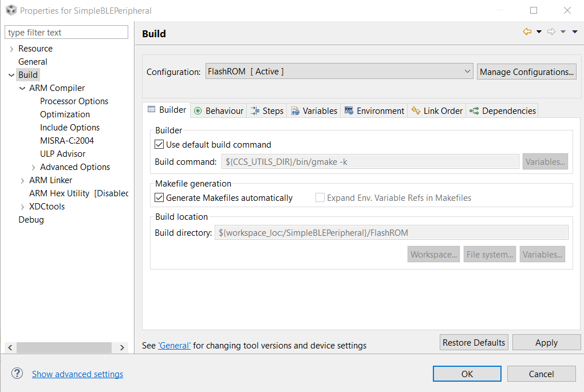584x392 pixels.
Task: Click the File system... button
Action: pos(490,254)
